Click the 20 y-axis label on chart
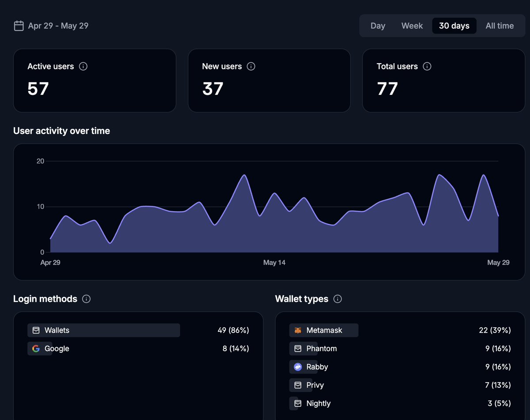 (40, 161)
